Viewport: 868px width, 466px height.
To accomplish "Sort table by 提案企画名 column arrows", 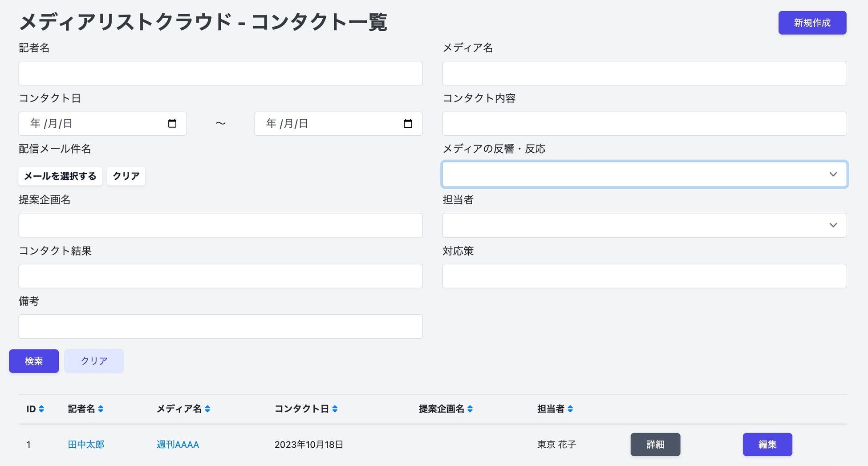I will (470, 409).
